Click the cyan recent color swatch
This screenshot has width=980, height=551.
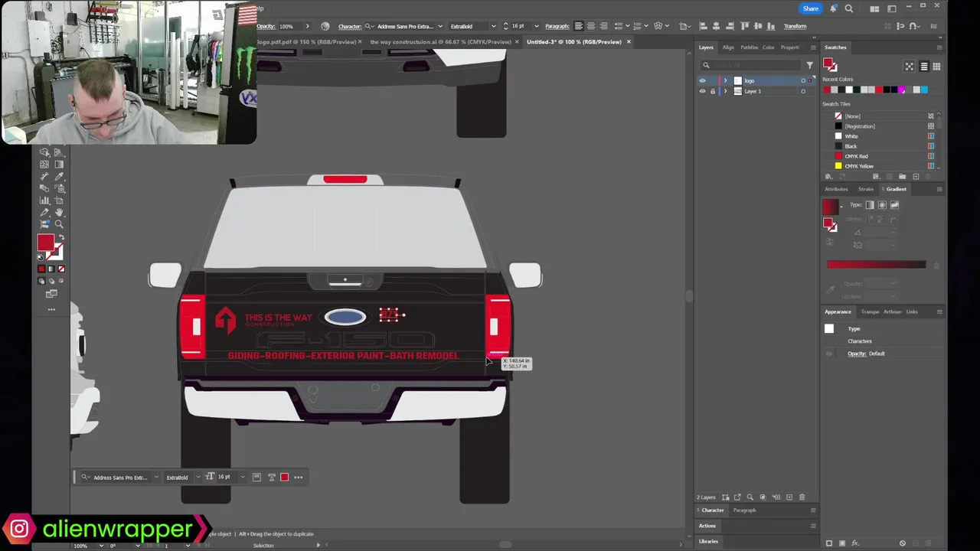(924, 90)
